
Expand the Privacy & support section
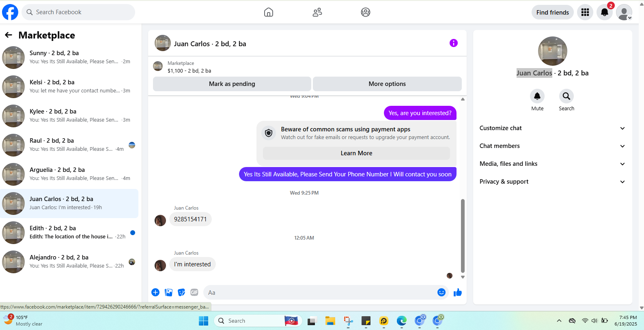click(552, 182)
